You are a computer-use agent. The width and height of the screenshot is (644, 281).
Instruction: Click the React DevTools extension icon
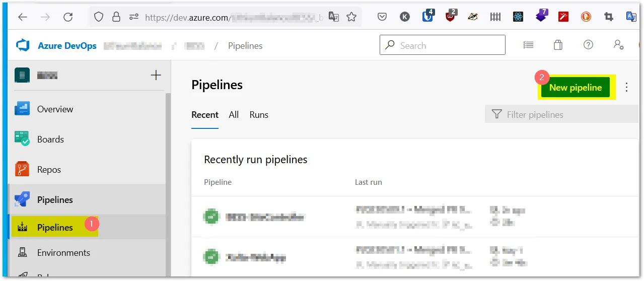pos(518,17)
